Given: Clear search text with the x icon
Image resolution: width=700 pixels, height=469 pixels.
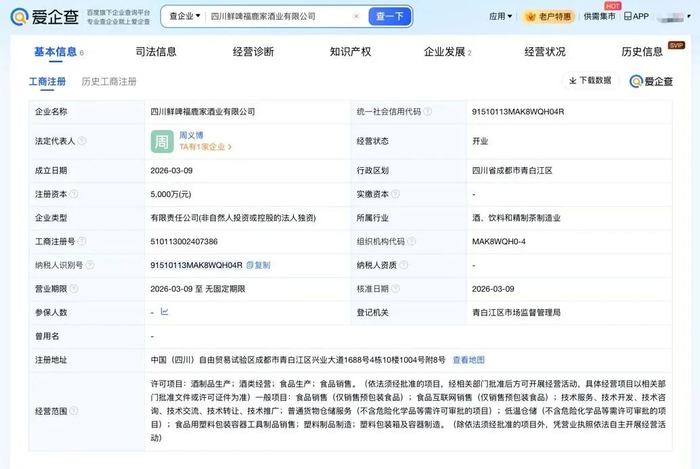Looking at the screenshot, I should click(356, 17).
